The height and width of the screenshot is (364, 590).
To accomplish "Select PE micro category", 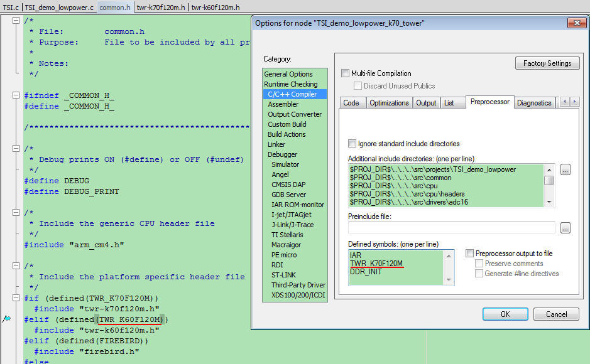I will pyautogui.click(x=284, y=255).
